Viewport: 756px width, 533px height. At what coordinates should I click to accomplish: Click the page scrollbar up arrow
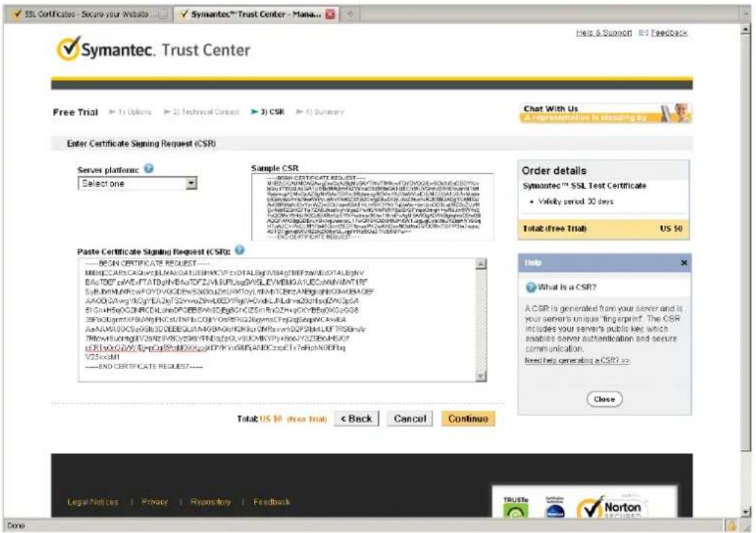(x=746, y=30)
